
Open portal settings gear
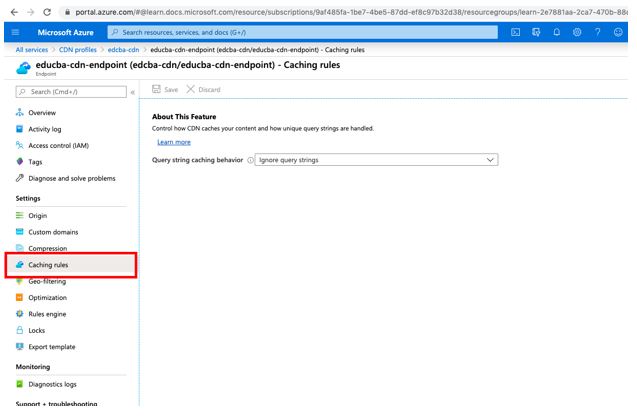577,32
